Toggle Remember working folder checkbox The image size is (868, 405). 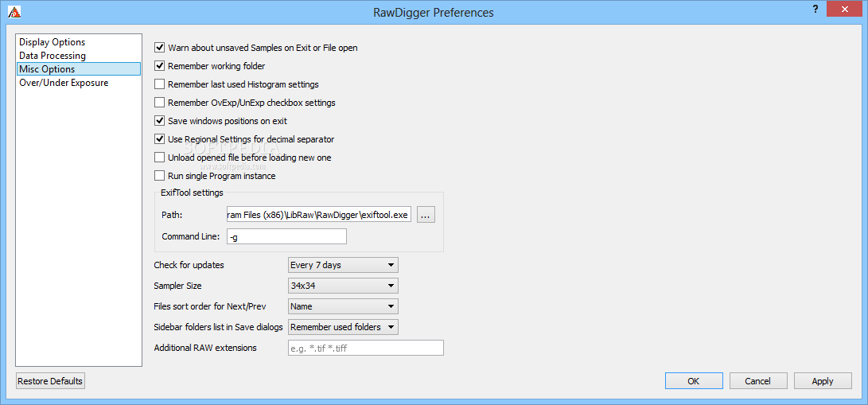(x=160, y=66)
